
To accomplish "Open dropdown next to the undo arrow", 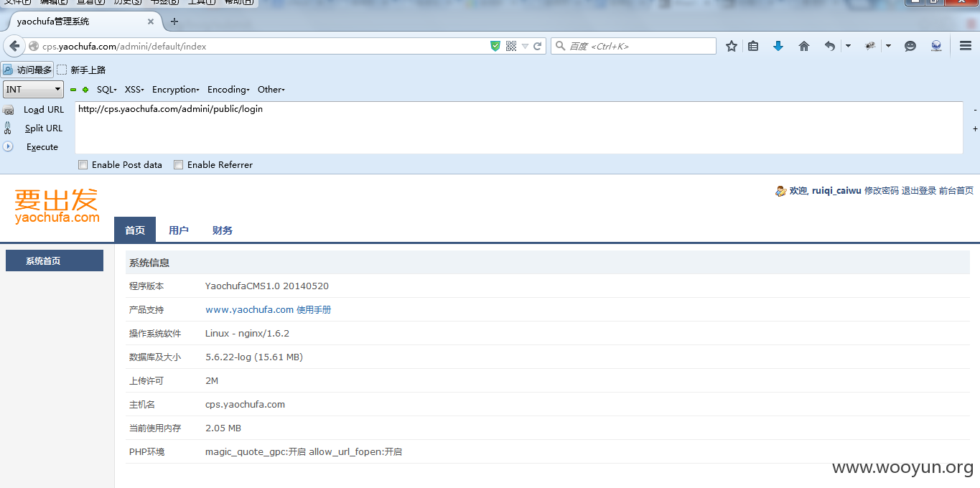I will (848, 46).
